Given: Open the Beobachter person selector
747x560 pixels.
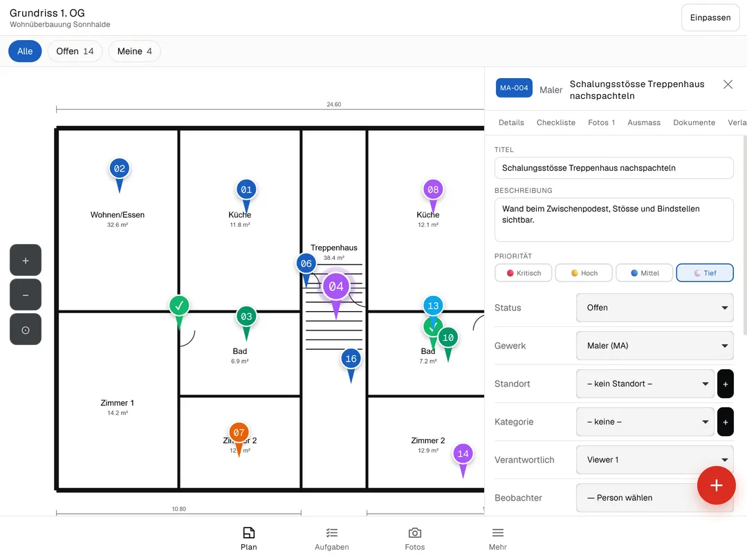Looking at the screenshot, I should 654,498.
